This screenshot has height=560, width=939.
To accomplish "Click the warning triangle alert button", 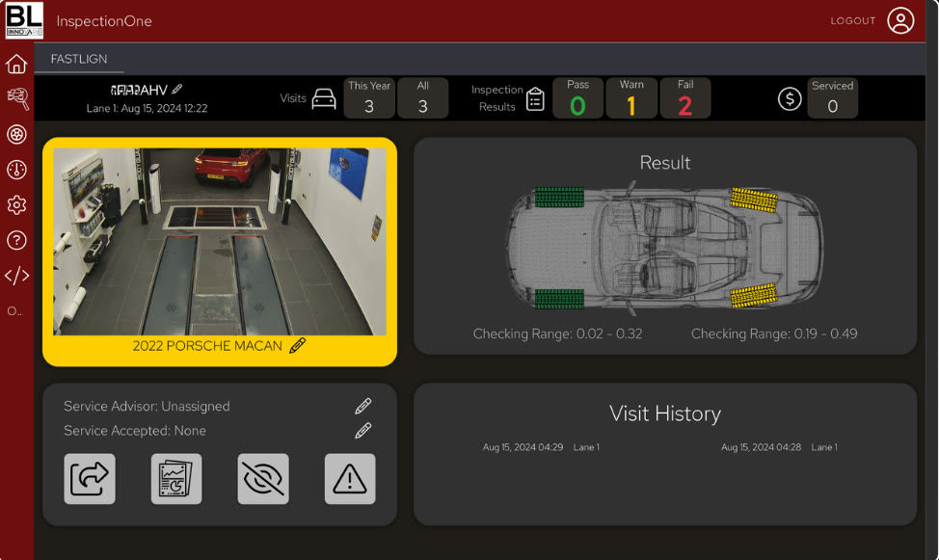I will click(x=350, y=478).
